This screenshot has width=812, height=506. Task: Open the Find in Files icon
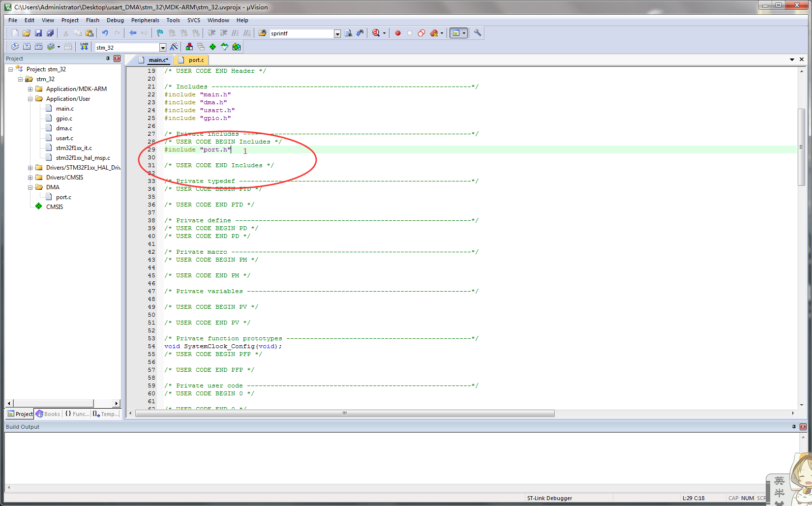click(x=263, y=33)
